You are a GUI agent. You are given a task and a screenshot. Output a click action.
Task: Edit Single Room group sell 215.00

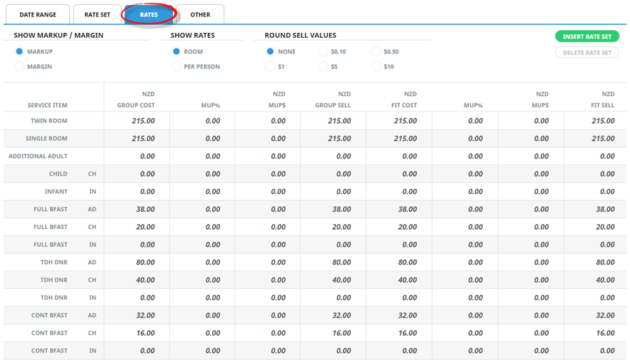pyautogui.click(x=333, y=138)
